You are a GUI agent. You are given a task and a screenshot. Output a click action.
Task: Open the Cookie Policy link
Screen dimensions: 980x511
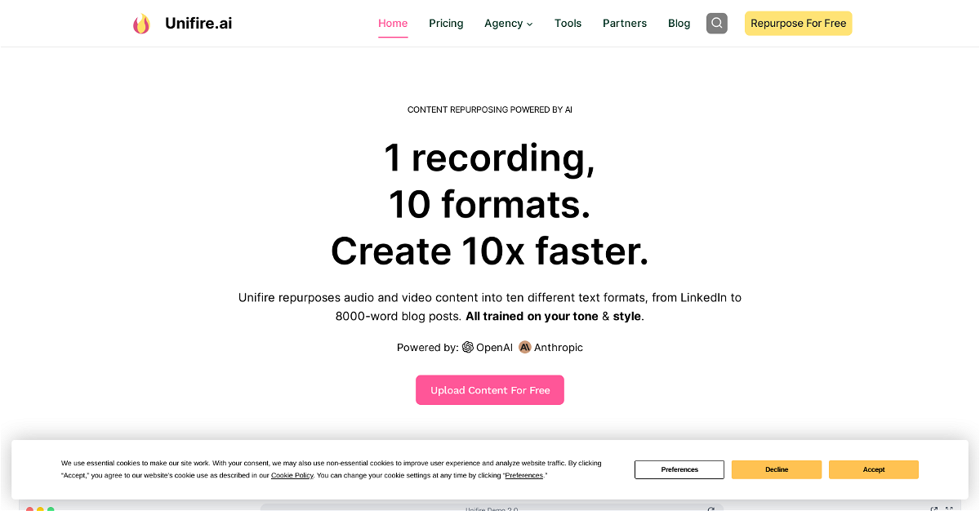[x=292, y=475]
